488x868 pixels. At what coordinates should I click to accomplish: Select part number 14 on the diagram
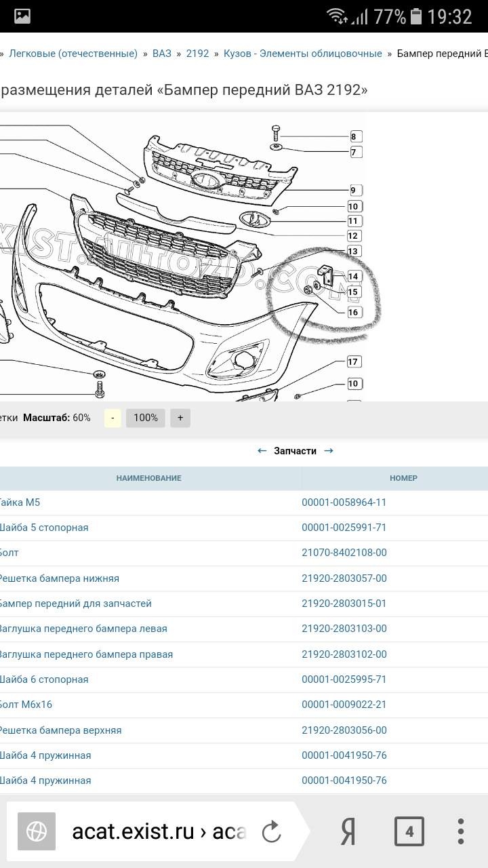(353, 277)
